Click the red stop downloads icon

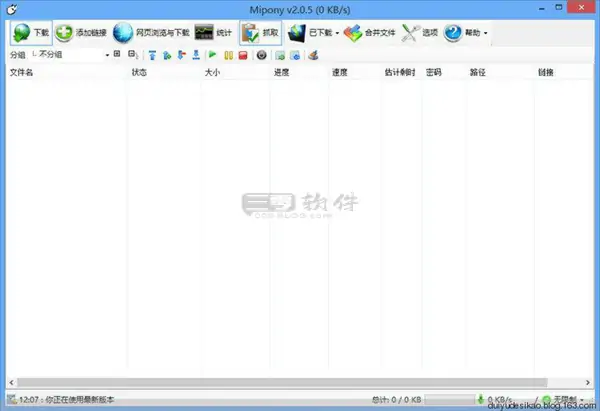coord(243,55)
